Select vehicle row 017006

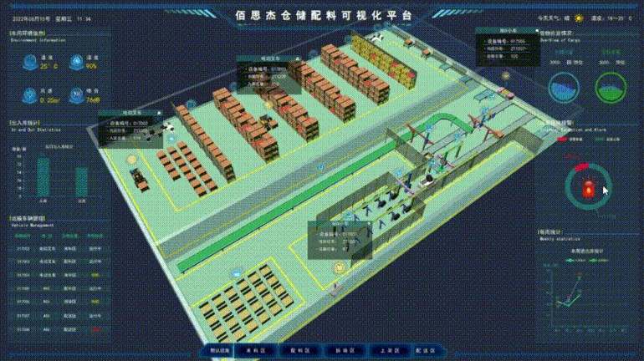tap(59, 302)
